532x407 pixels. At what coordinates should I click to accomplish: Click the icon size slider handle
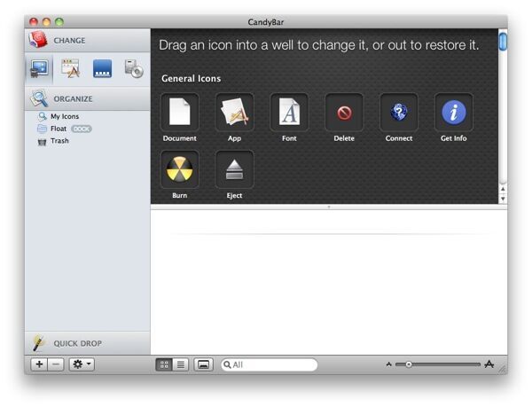pos(409,364)
